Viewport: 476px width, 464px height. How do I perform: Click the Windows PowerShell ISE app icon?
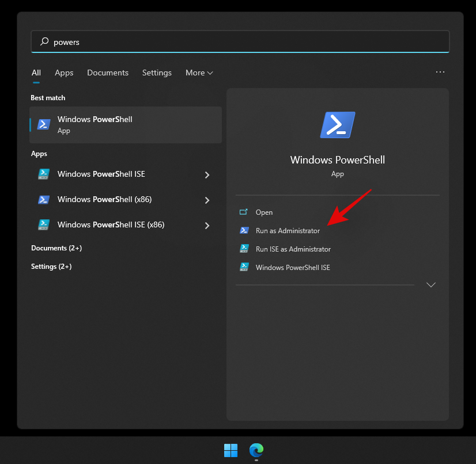(43, 174)
